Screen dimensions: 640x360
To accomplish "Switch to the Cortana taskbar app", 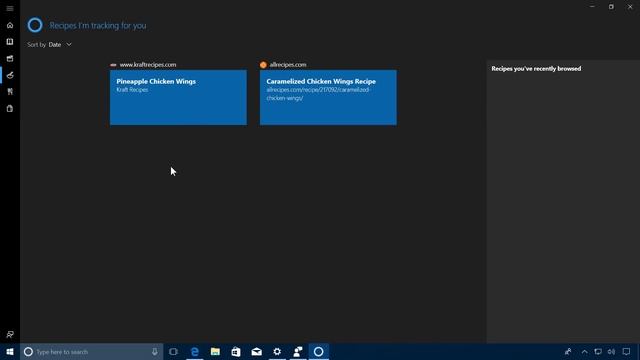I will [318, 352].
